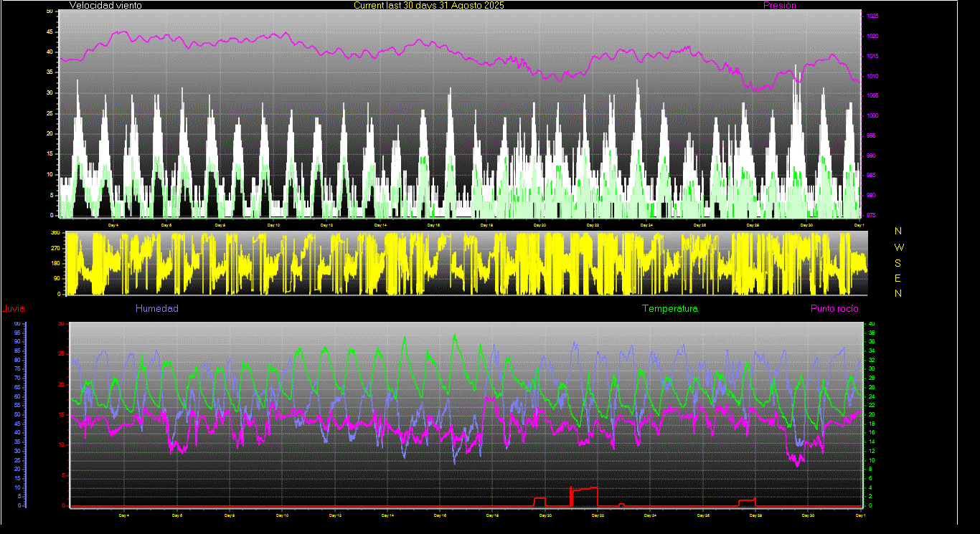The image size is (980, 534).
Task: Click '50' on the blue humidity axis
Action: (x=18, y=414)
